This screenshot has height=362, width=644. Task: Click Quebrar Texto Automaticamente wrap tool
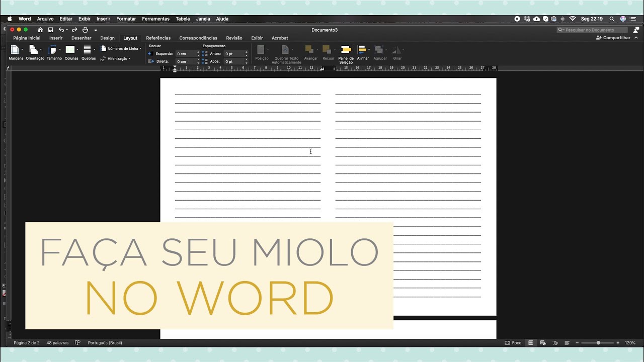coord(286,54)
